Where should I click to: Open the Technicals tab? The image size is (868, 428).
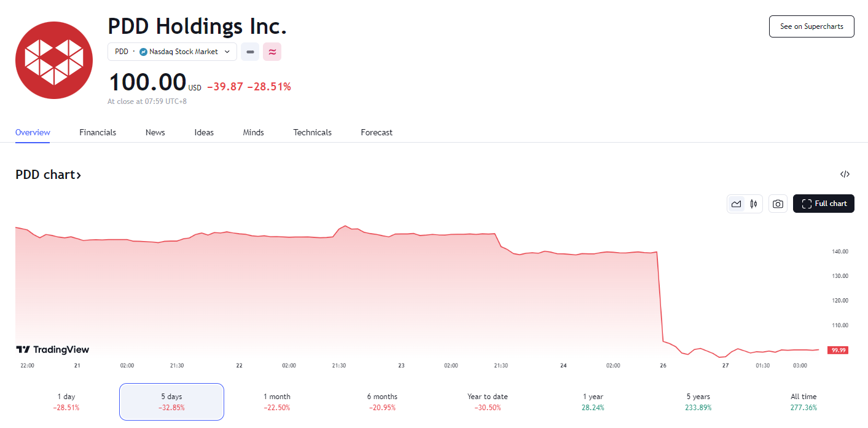pos(312,133)
